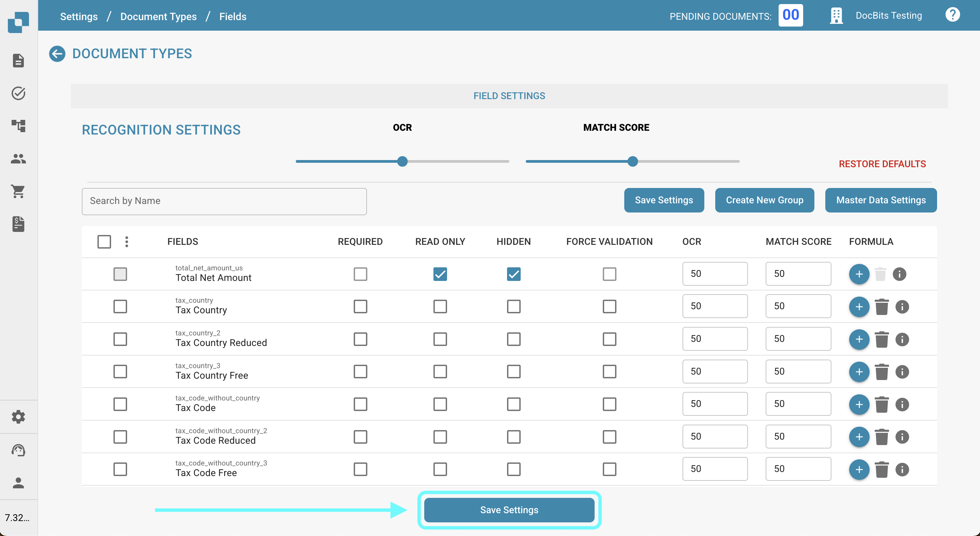This screenshot has height=536, width=980.
Task: Click the Create New Group button
Action: tap(764, 200)
